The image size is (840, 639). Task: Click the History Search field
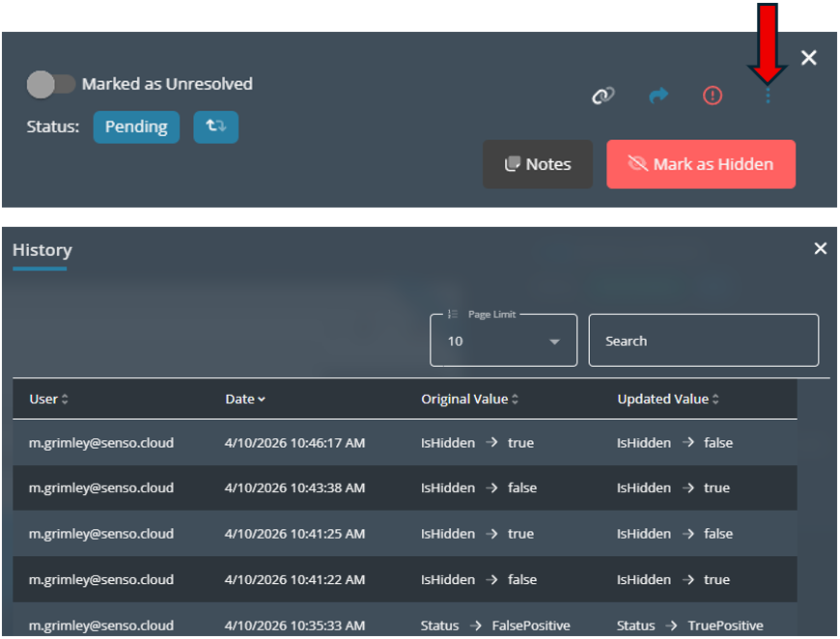(704, 341)
